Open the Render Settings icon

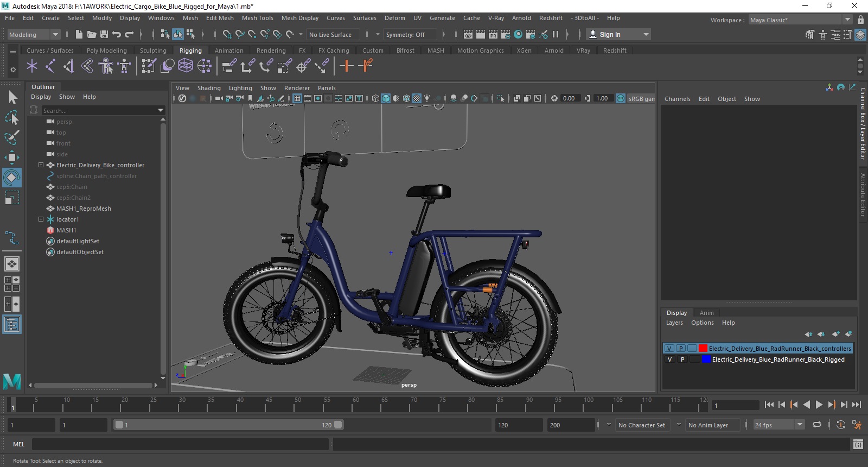(x=506, y=34)
